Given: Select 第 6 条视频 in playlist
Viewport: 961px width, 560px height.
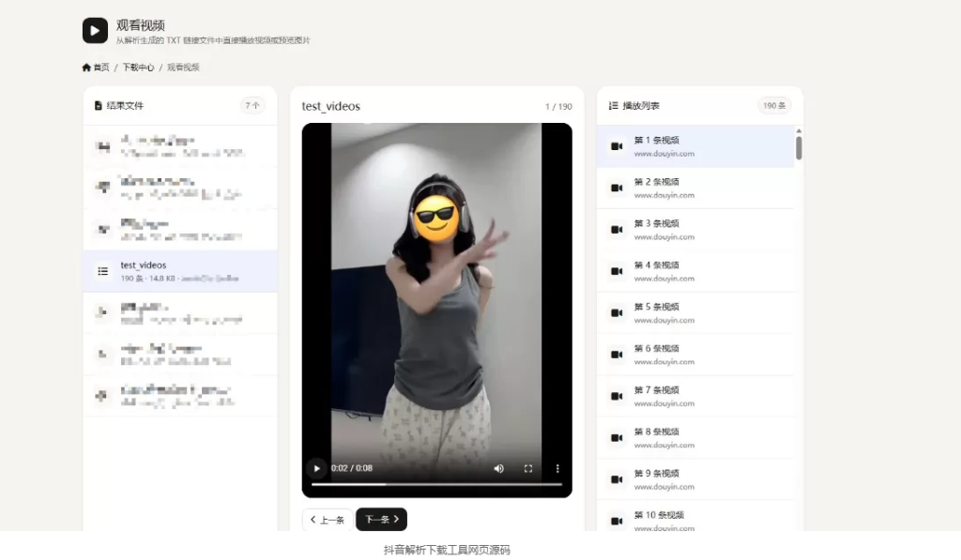Looking at the screenshot, I should pos(695,355).
